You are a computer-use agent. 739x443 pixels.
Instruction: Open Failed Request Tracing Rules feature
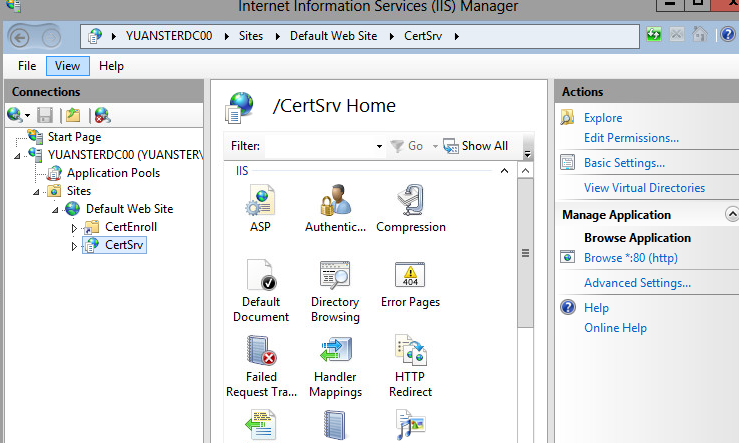[261, 366]
